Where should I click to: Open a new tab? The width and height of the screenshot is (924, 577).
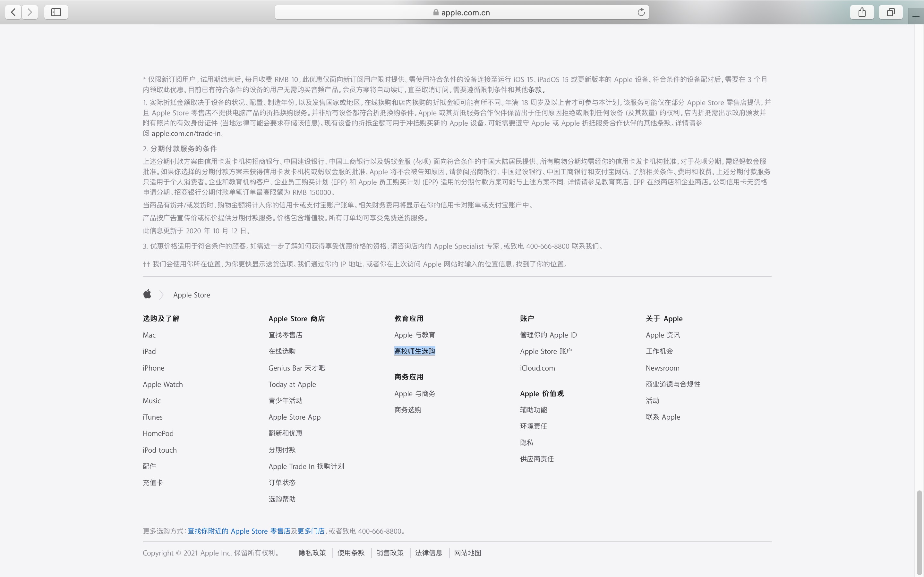point(916,16)
